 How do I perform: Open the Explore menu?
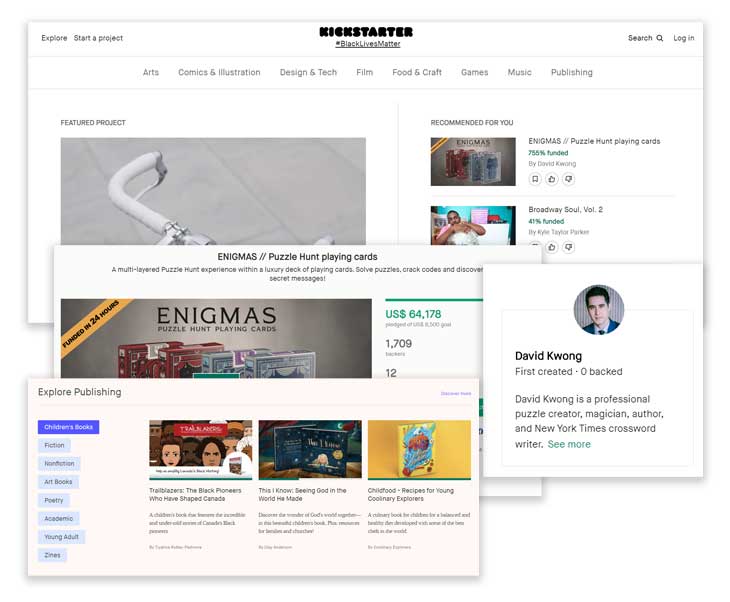54,38
